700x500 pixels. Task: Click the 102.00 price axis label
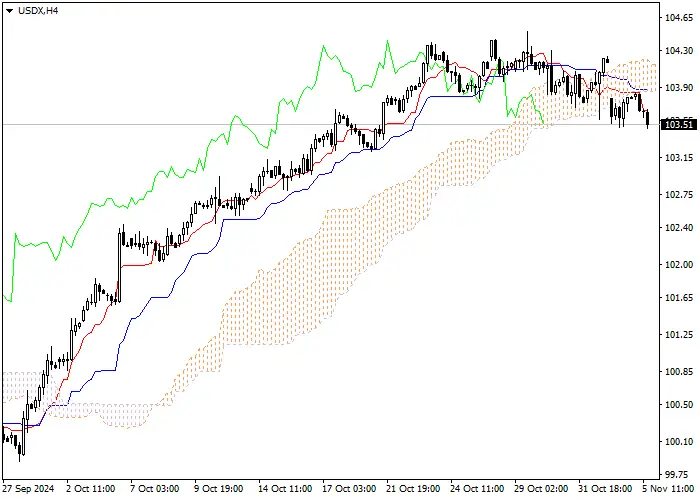tap(679, 265)
